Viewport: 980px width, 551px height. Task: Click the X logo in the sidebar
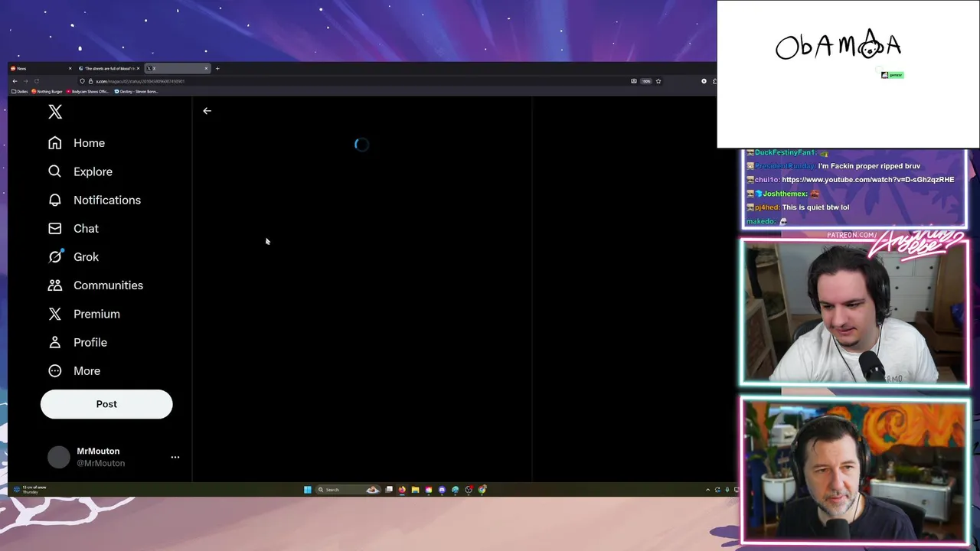click(x=55, y=112)
